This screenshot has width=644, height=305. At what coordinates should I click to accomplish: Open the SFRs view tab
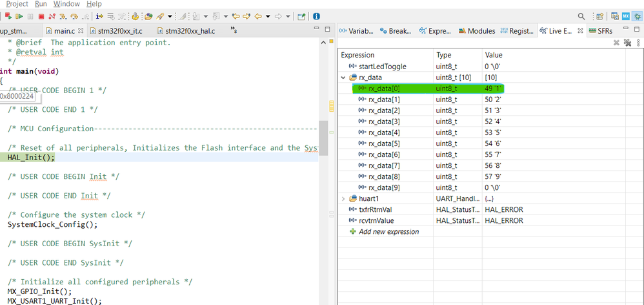601,31
